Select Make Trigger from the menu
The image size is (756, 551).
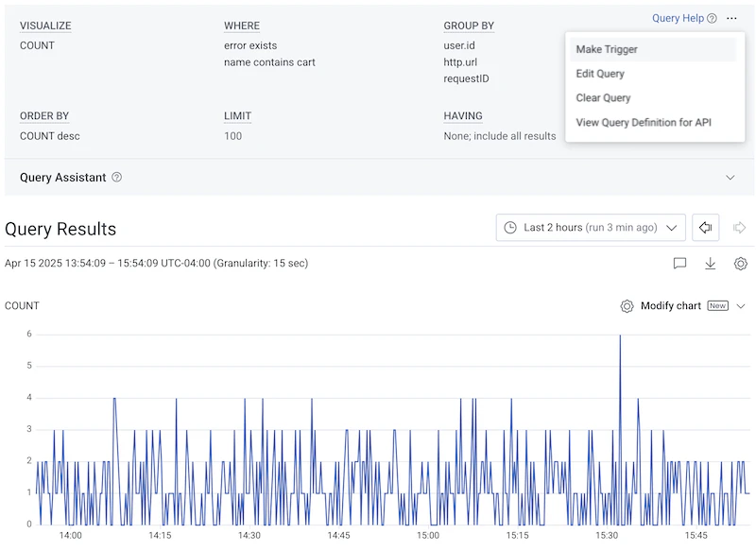pyautogui.click(x=607, y=48)
